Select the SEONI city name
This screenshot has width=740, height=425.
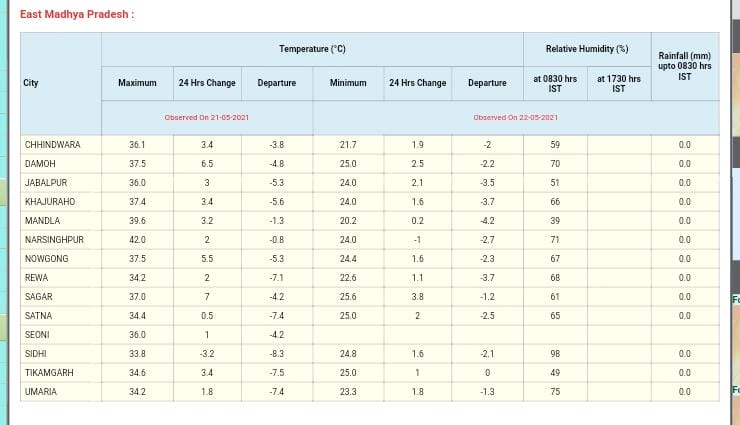coord(37,335)
